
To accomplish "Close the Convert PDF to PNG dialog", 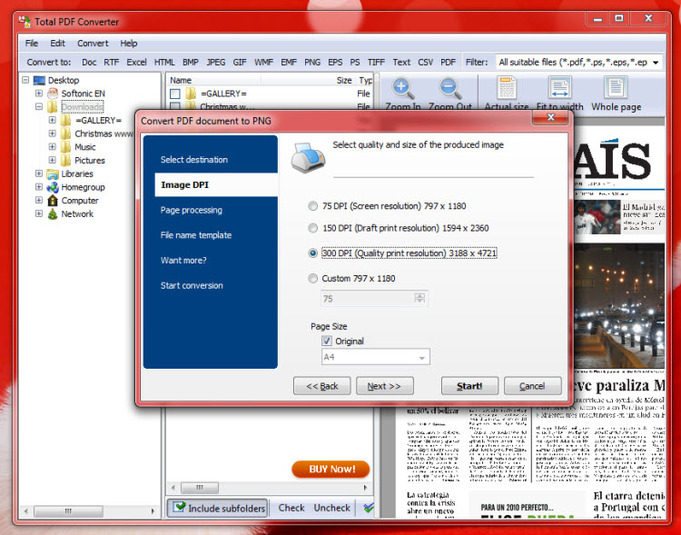I will (551, 117).
